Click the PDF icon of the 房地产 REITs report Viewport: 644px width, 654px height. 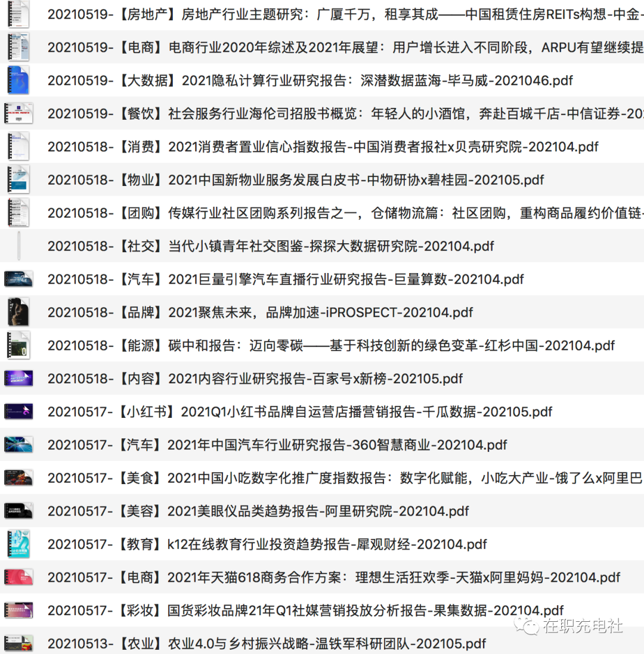click(x=18, y=14)
